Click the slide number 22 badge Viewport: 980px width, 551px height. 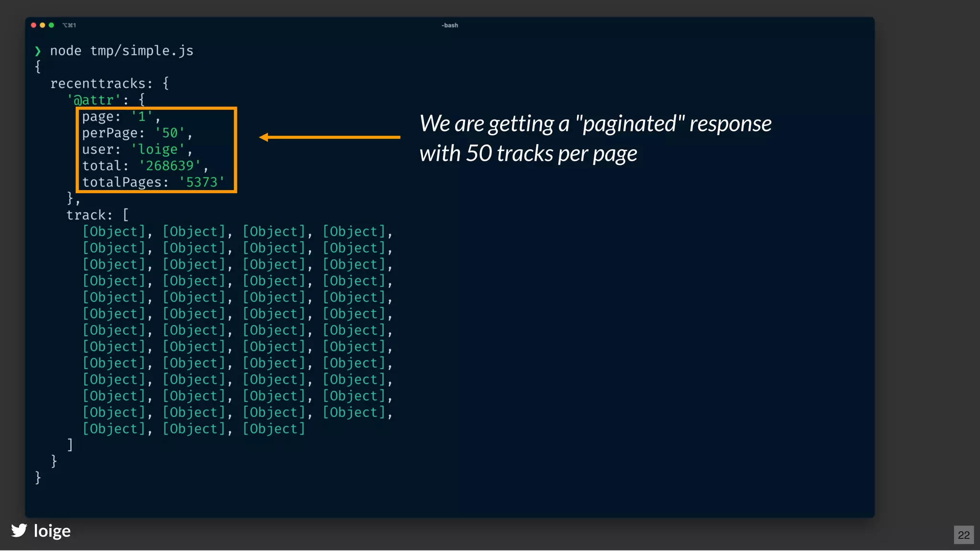coord(963,535)
